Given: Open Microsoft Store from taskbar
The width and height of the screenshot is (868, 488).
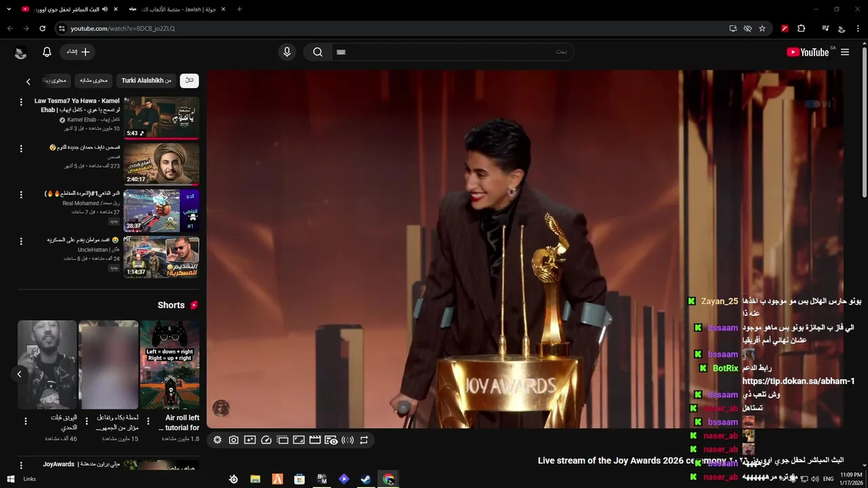Looking at the screenshot, I should 299,479.
